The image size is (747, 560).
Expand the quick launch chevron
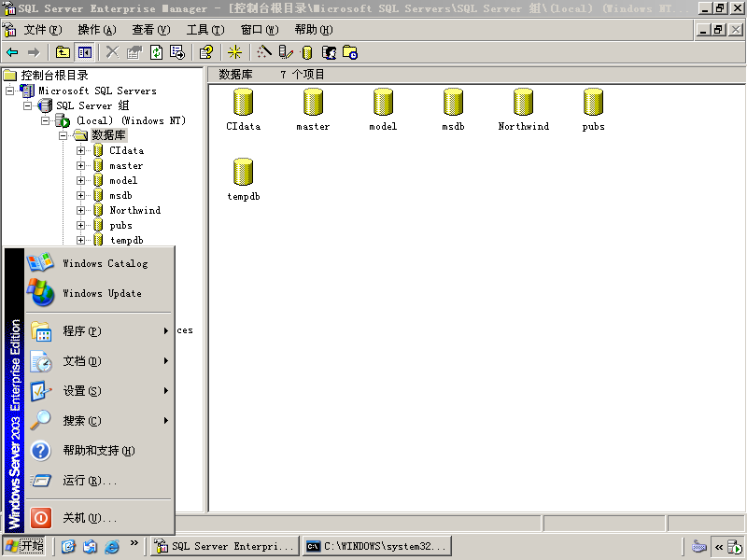pyautogui.click(x=134, y=543)
